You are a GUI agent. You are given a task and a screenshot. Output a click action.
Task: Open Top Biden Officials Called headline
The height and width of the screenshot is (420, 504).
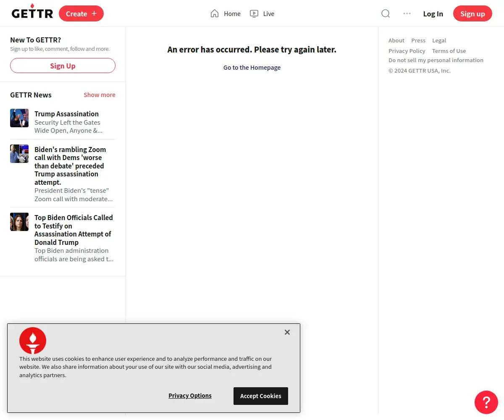point(73,230)
